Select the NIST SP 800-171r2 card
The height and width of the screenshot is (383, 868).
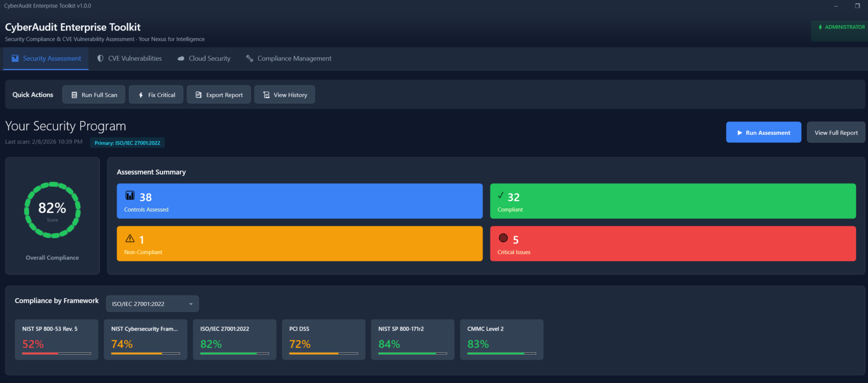pos(413,339)
